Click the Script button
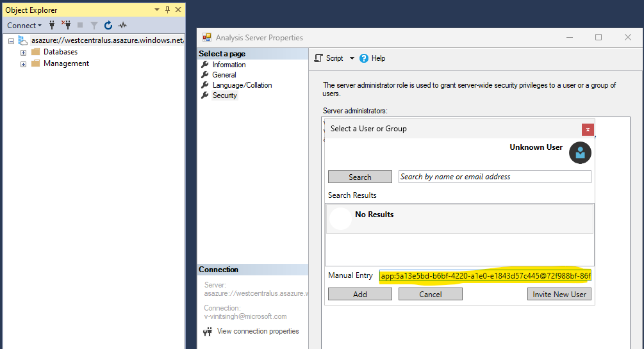This screenshot has width=644, height=349. (x=329, y=58)
